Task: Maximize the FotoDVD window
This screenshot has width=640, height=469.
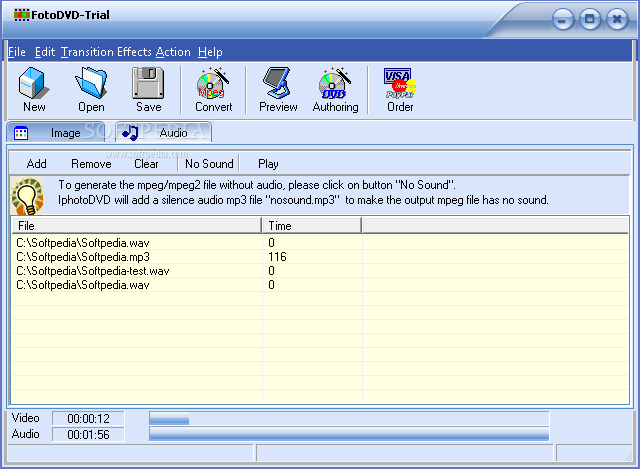Action: [589, 19]
